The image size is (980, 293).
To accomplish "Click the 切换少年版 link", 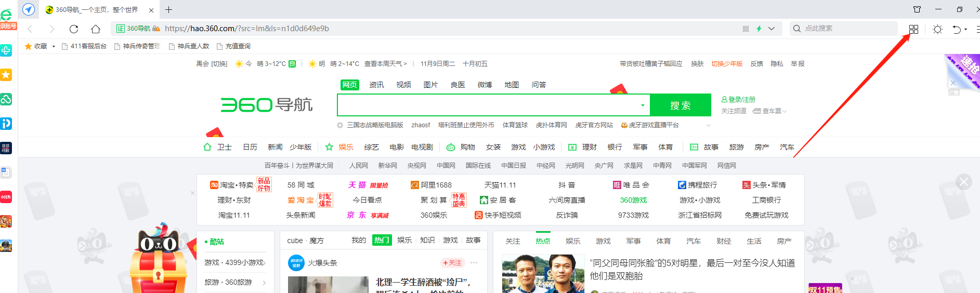I will coord(727,64).
